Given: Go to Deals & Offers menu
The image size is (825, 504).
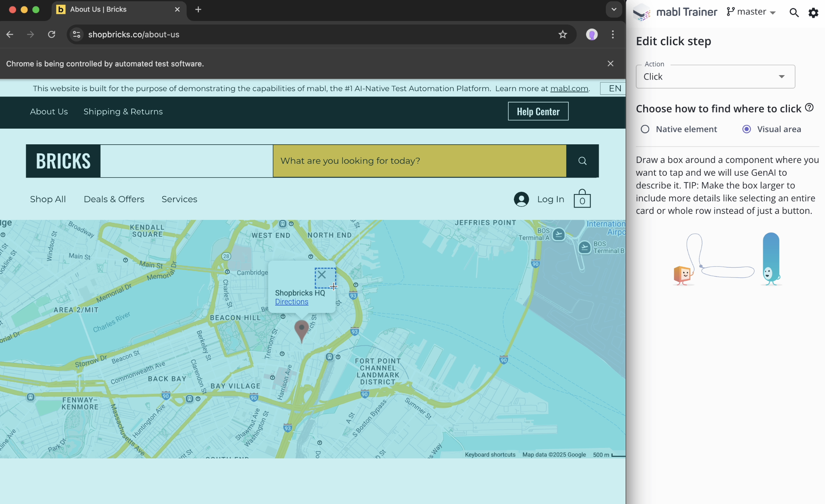Looking at the screenshot, I should click(114, 199).
